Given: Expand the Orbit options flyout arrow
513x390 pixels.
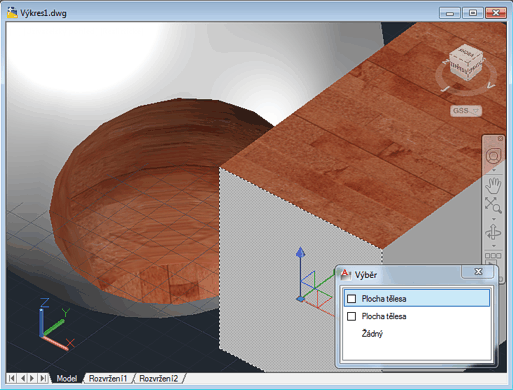Looking at the screenshot, I should [494, 246].
